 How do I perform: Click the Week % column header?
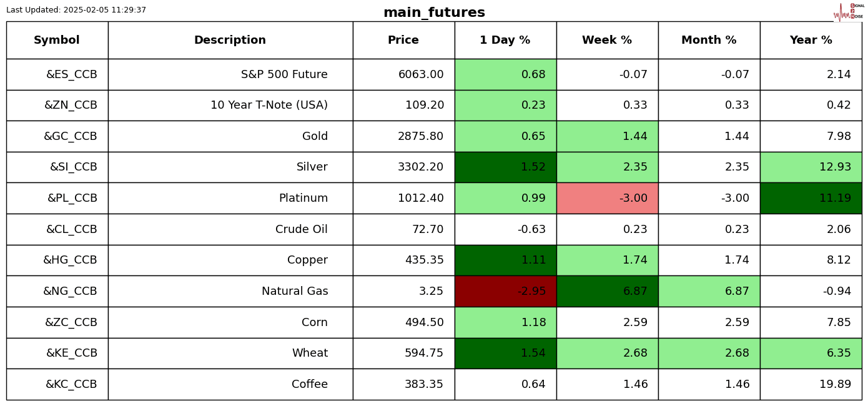(607, 41)
